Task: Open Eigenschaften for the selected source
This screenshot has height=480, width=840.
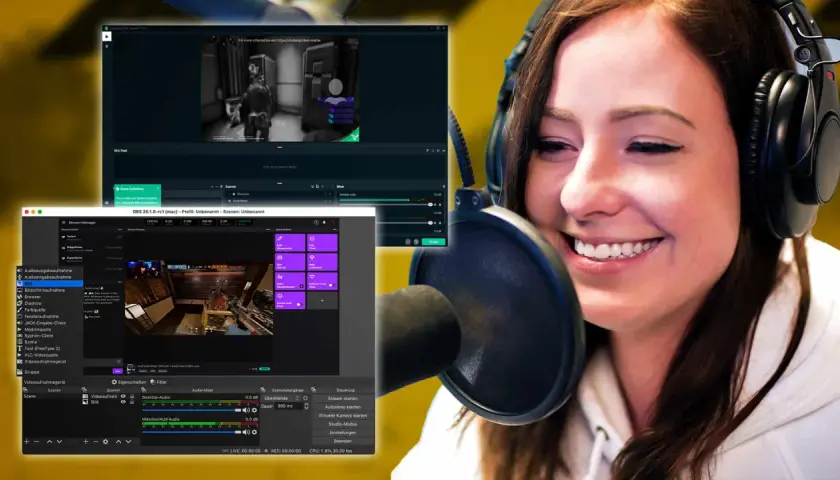Action: pyautogui.click(x=129, y=382)
